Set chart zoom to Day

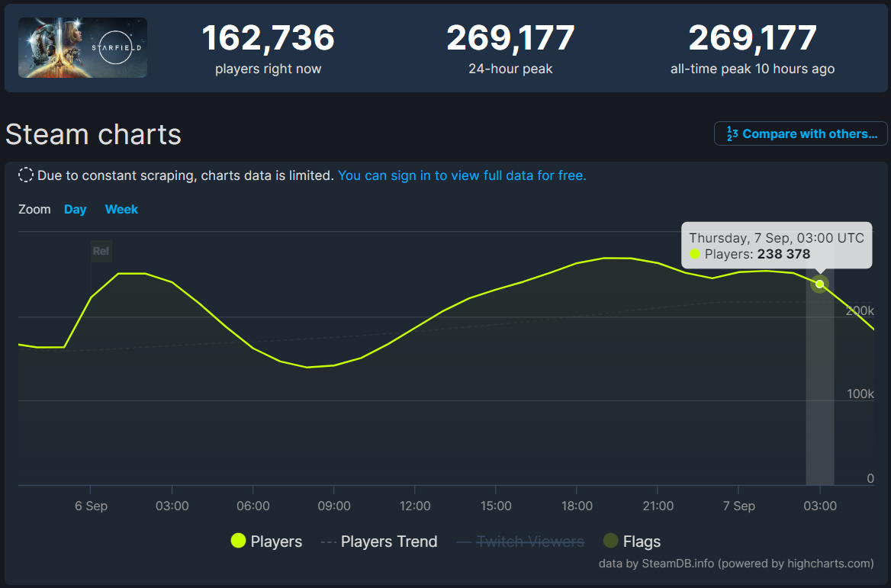click(75, 209)
